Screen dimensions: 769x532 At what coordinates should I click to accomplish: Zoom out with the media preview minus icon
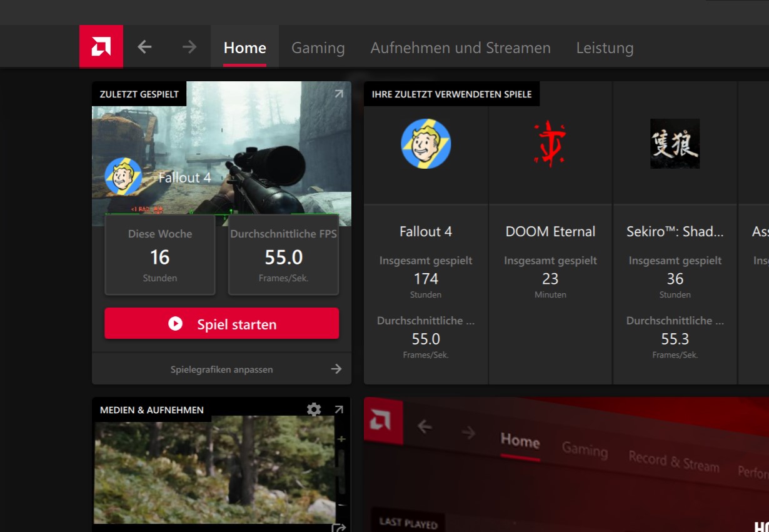pos(341,504)
